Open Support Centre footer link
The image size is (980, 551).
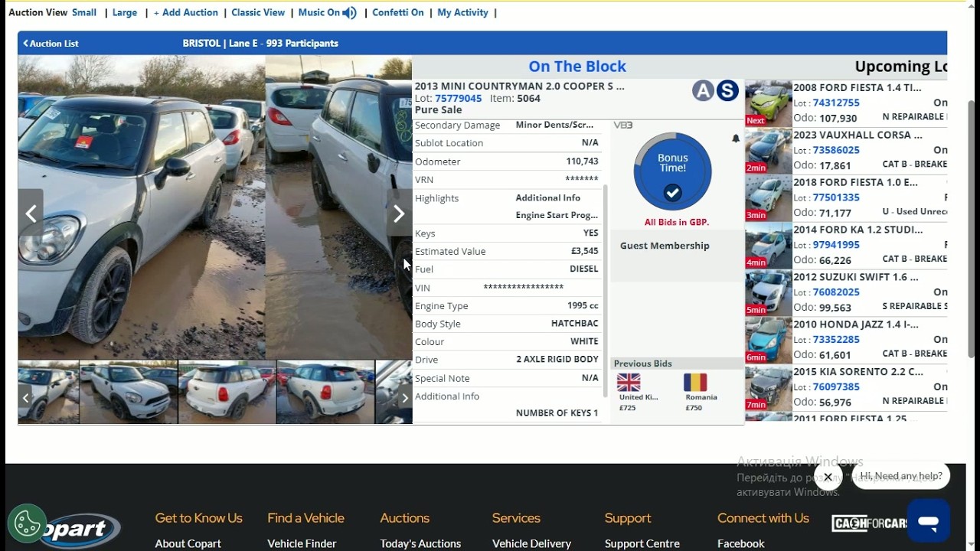tap(642, 543)
